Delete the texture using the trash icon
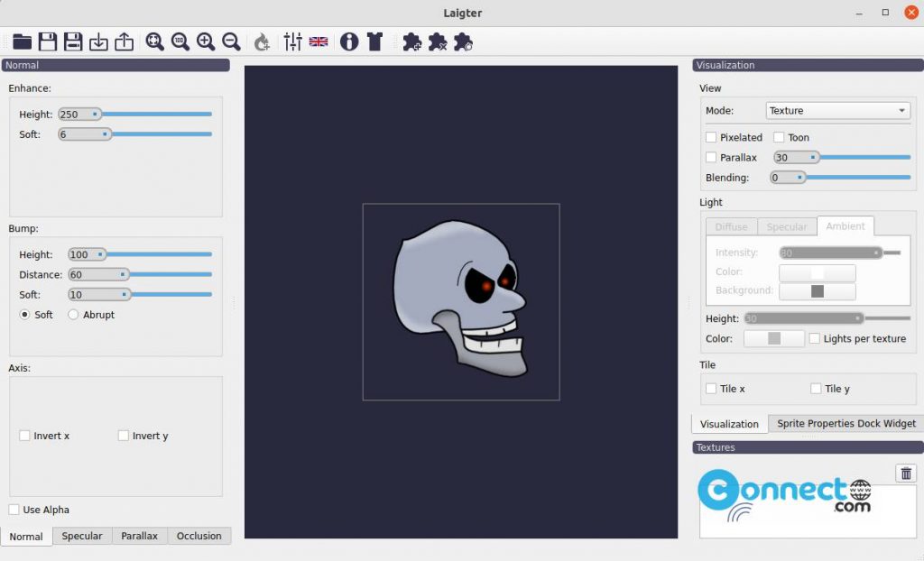 pyautogui.click(x=906, y=473)
